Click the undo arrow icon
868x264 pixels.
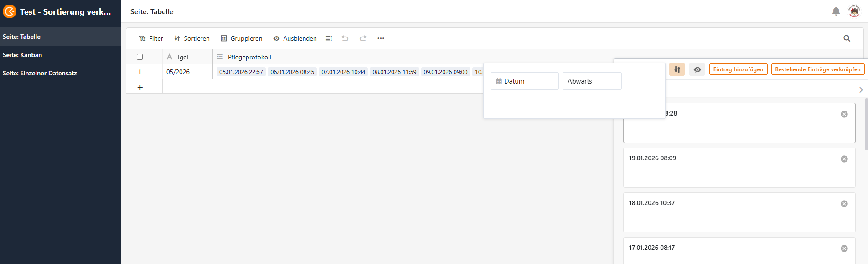point(345,38)
